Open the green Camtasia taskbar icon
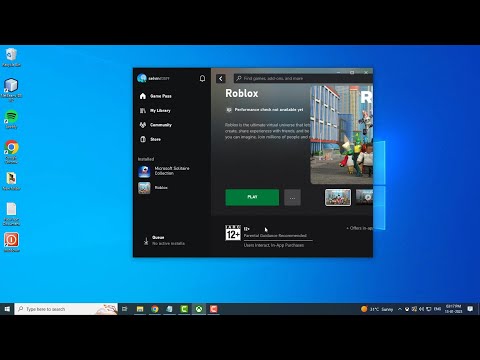 [x=184, y=309]
